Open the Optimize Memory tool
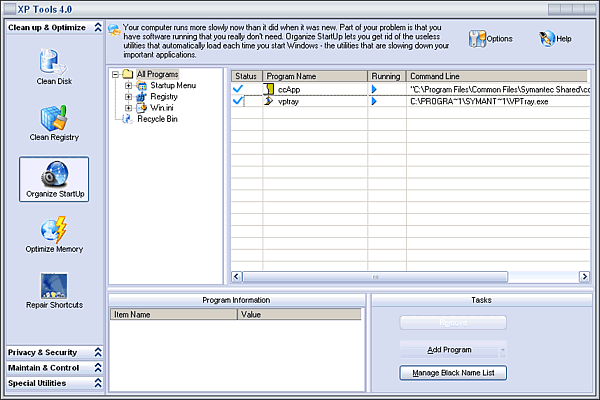 54,235
